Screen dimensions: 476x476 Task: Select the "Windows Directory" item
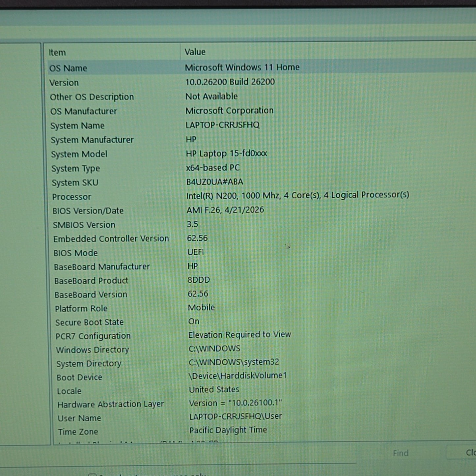(x=93, y=350)
